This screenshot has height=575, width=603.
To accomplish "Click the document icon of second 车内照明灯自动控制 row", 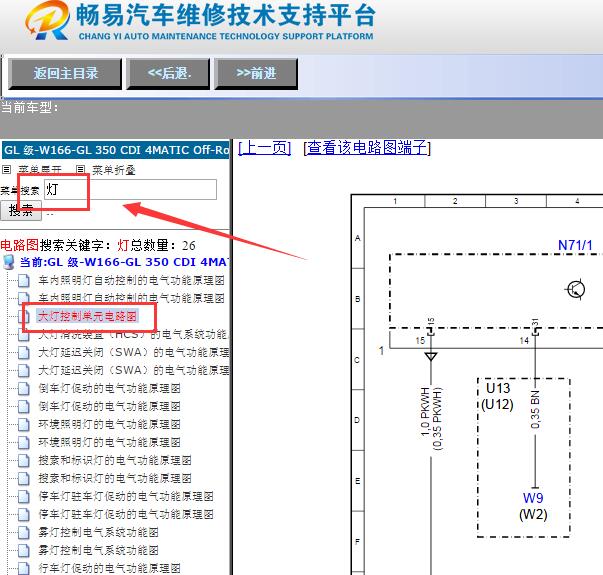I will (x=24, y=298).
